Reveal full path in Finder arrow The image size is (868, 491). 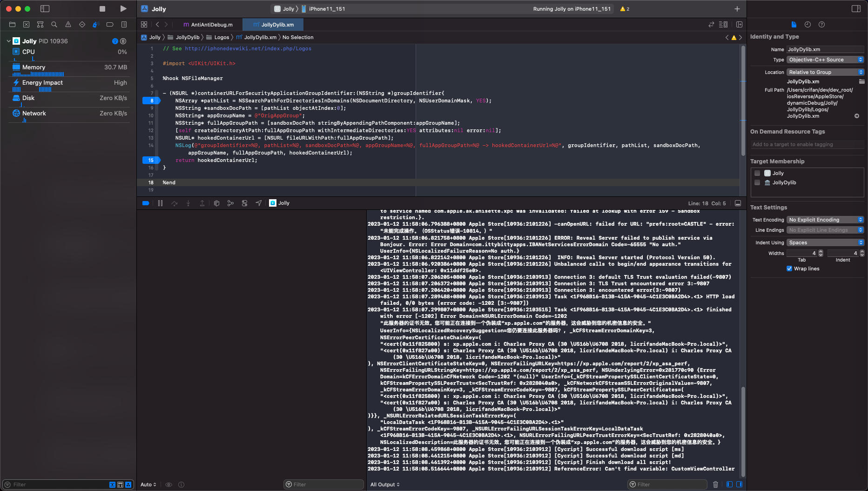tap(857, 116)
